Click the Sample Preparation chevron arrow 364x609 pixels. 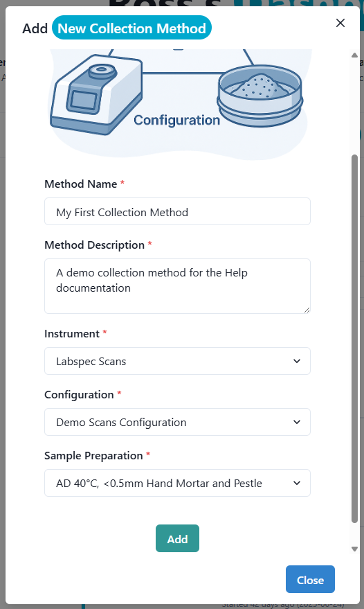(297, 483)
